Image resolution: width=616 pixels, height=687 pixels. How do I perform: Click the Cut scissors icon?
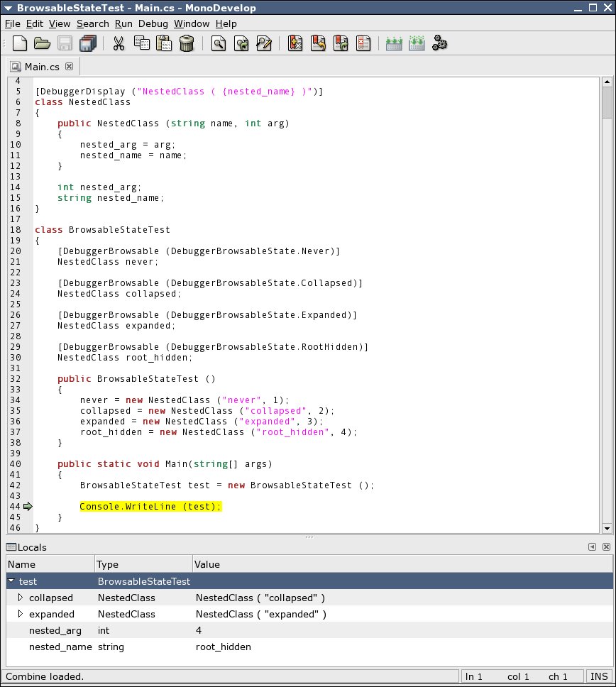click(119, 43)
